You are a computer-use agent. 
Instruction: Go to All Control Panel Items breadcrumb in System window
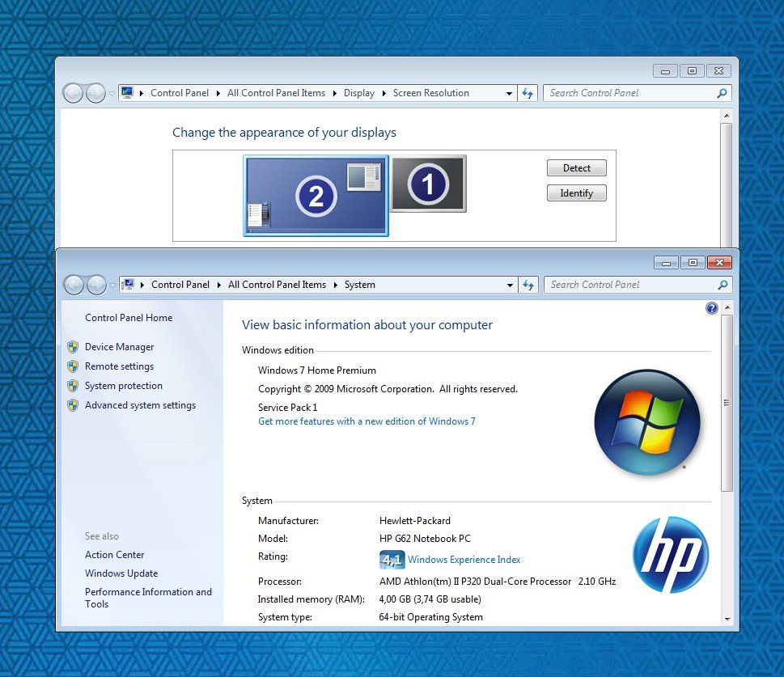pos(277,285)
